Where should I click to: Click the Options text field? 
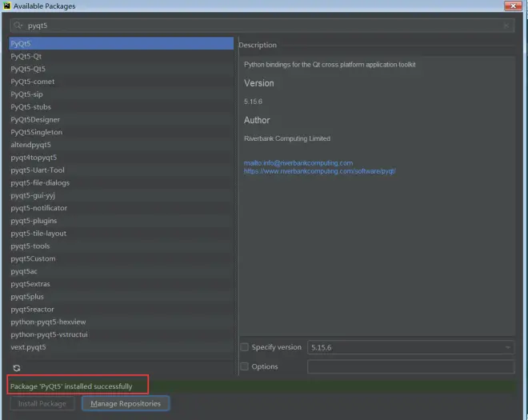pyautogui.click(x=410, y=366)
